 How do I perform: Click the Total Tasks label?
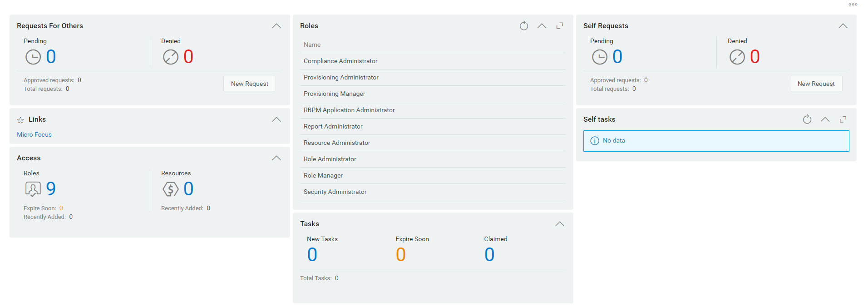(316, 278)
